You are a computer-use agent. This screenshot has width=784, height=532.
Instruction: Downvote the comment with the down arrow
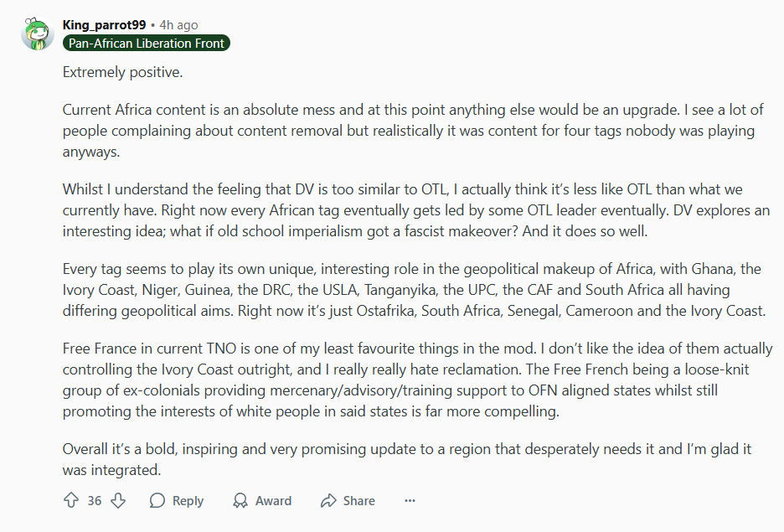pyautogui.click(x=118, y=500)
